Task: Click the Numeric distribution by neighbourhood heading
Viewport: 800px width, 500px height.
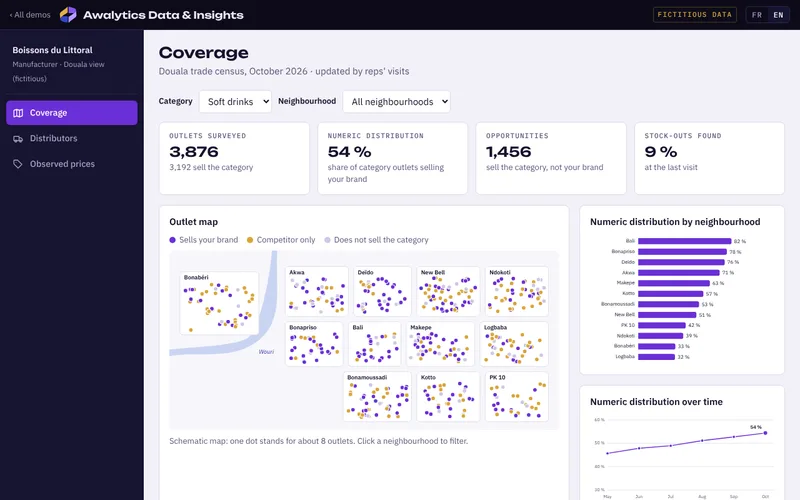Action: click(675, 222)
